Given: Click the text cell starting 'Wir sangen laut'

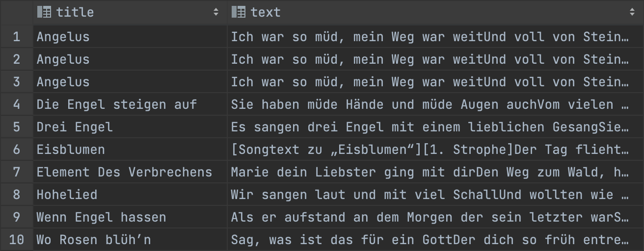Looking at the screenshot, I should point(429,195).
